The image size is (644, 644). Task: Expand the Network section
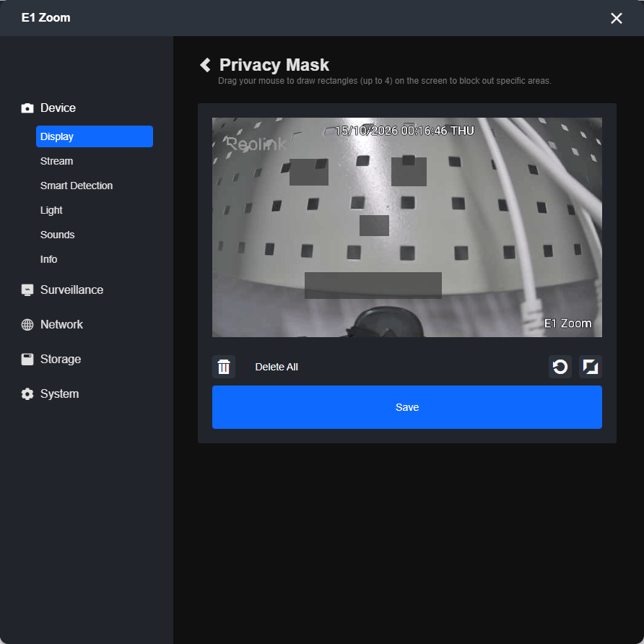pos(61,324)
